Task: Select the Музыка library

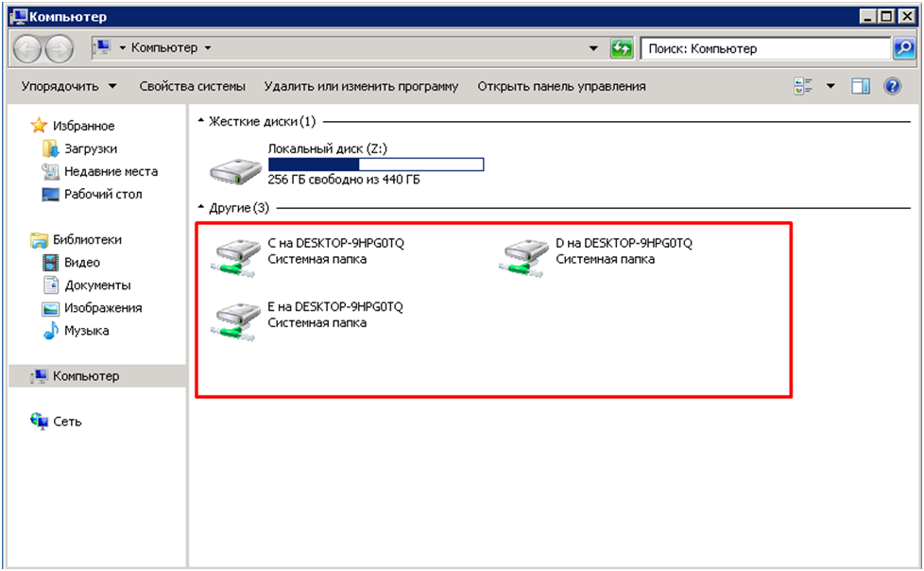Action: point(87,331)
